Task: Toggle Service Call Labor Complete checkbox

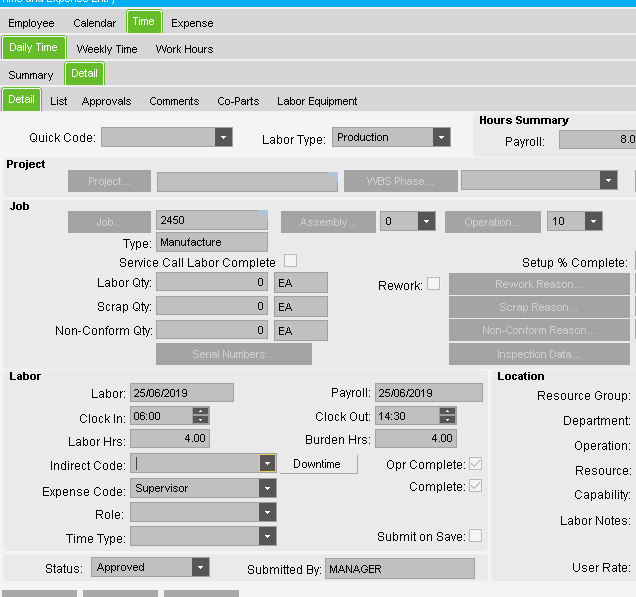Action: click(290, 260)
